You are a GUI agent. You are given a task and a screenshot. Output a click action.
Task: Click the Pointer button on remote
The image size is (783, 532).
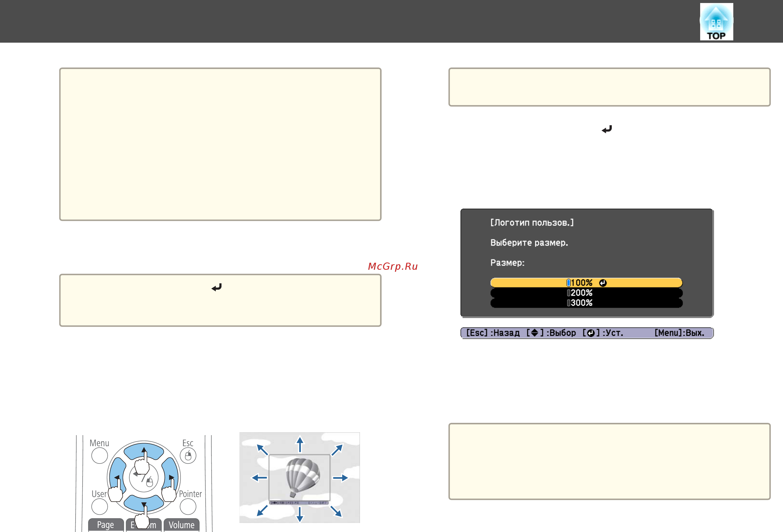(x=188, y=506)
